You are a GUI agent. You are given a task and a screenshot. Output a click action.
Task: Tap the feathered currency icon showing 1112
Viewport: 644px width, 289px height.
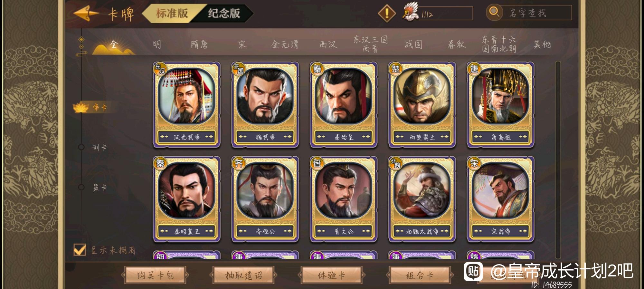coord(411,12)
